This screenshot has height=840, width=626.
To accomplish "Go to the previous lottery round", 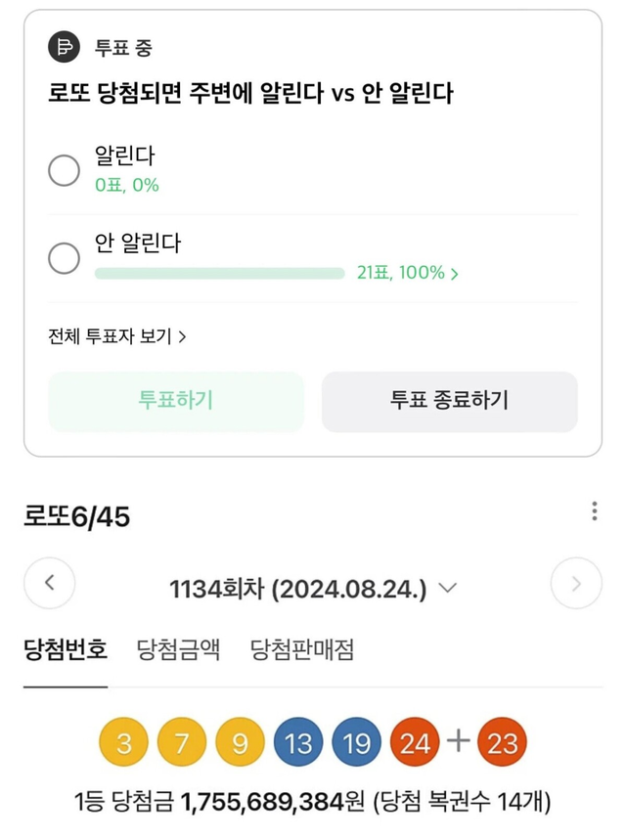I will coord(50,585).
